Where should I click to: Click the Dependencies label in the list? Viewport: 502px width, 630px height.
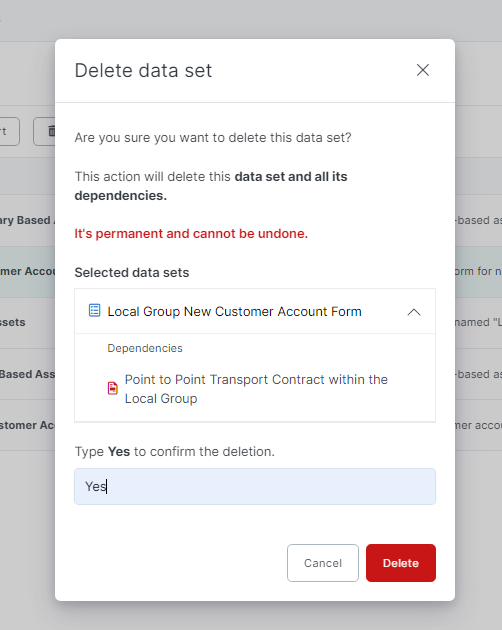pos(145,348)
